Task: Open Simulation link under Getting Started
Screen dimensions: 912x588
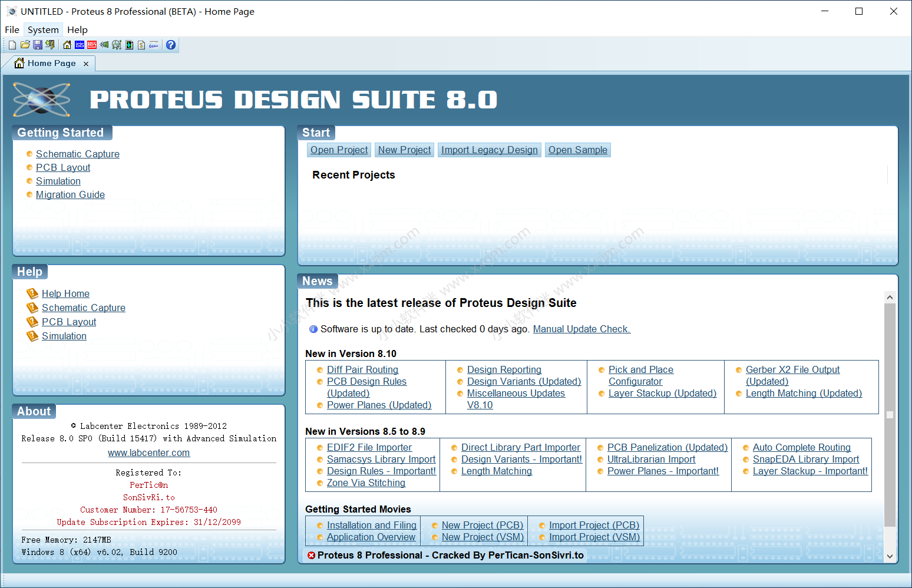Action: [58, 181]
